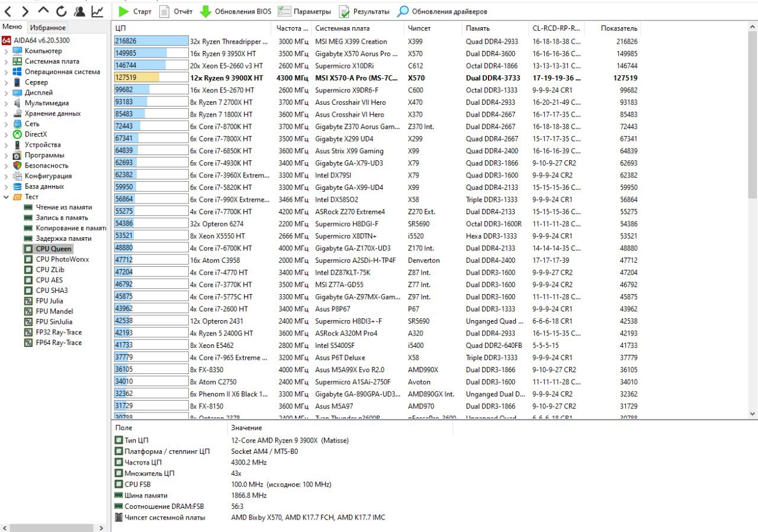Sort by the Чипсет column header
758x532 pixels.
(x=433, y=28)
